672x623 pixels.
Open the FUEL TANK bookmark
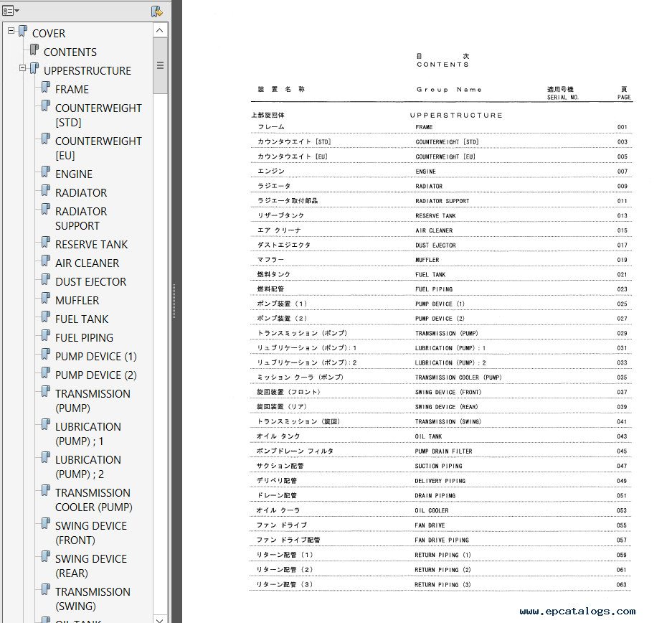click(82, 319)
